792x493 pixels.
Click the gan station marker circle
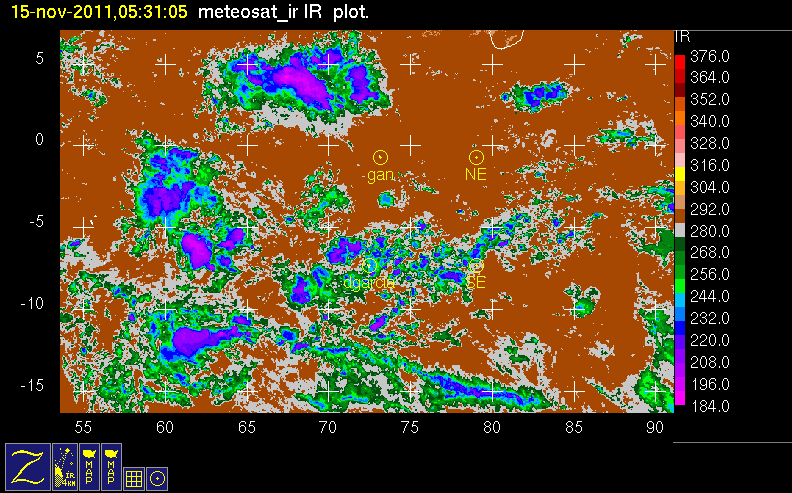380,157
